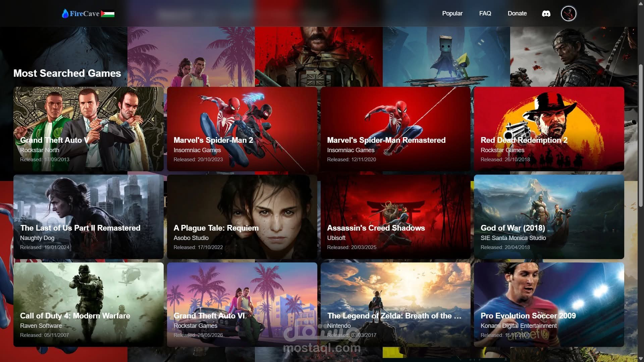Select A Plague Tale: Requiem card
This screenshot has height=362, width=644.
pos(242,217)
